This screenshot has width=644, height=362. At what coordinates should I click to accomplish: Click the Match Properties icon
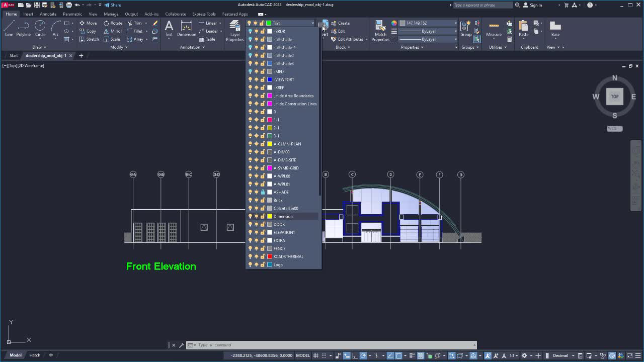(x=380, y=28)
